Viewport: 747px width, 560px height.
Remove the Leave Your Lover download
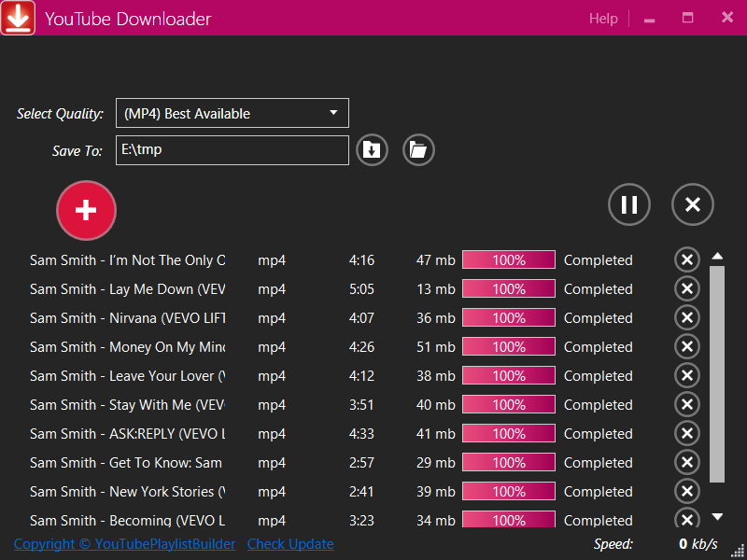[x=687, y=376]
